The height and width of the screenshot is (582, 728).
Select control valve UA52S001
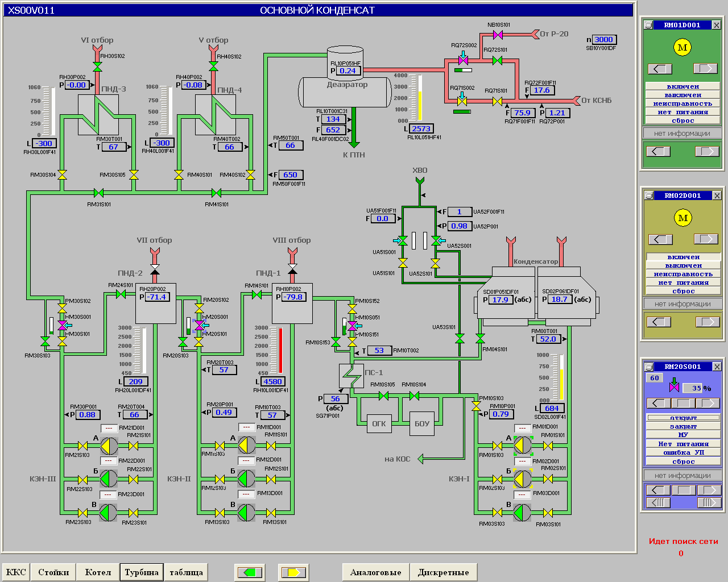(436, 241)
